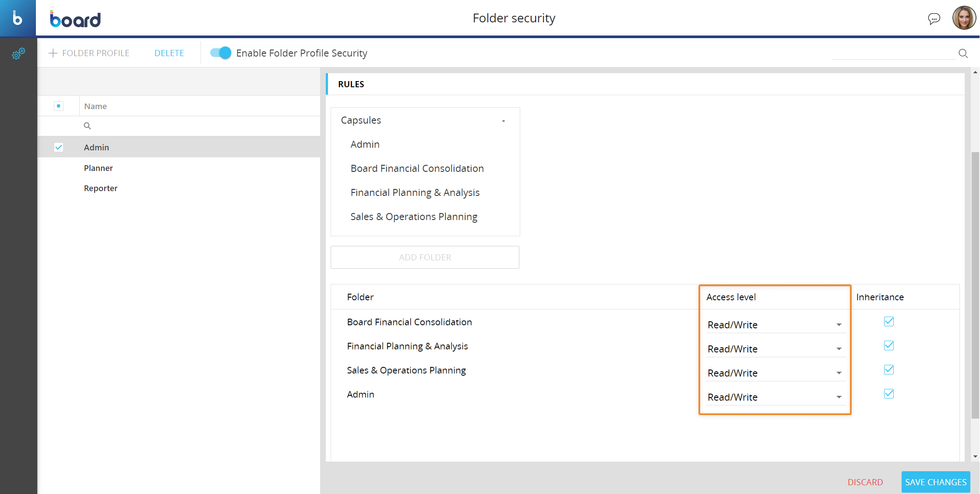Screen dimensions: 980x494
Task: Click the Board 'b' home icon
Action: coord(18,18)
